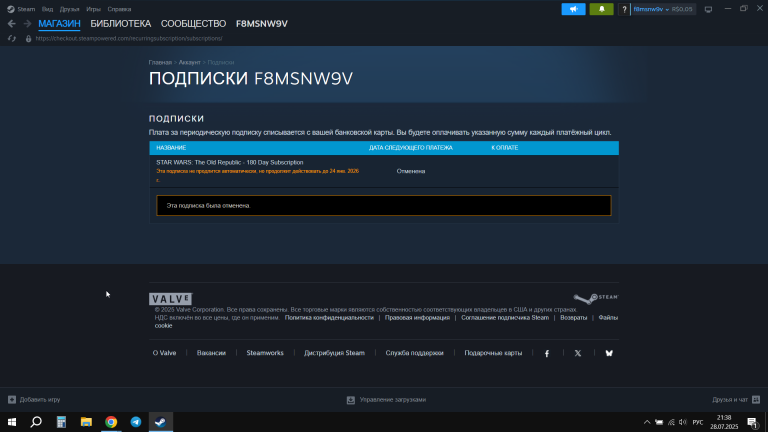
Task: Click the checkout URL address field
Action: 129,38
